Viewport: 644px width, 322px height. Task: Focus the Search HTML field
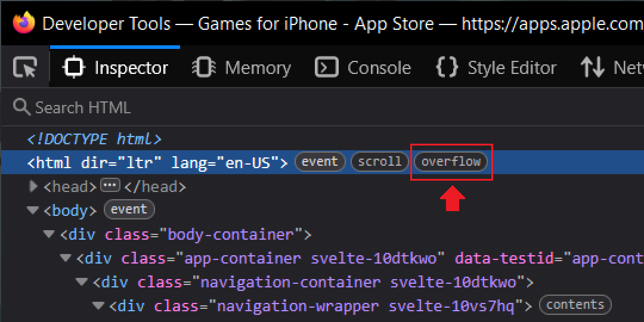point(322,107)
